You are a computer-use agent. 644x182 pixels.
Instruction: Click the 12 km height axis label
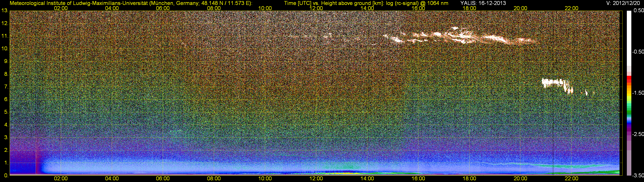point(5,23)
